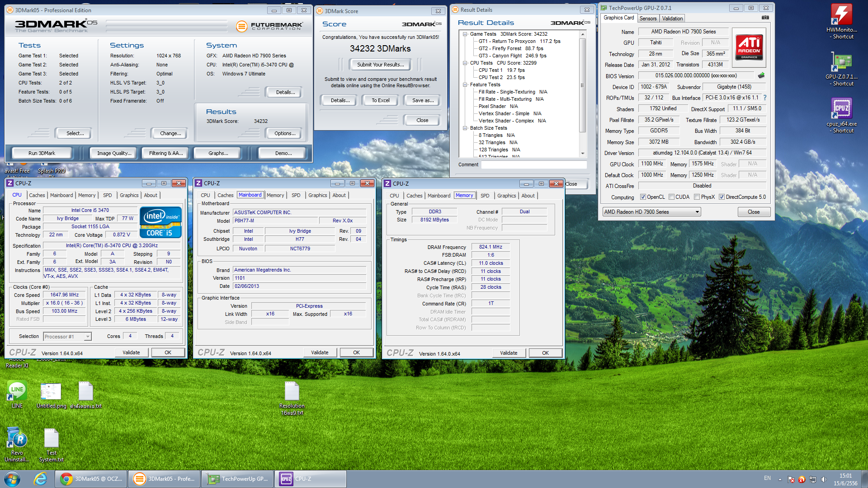
Task: Click Internet Explorer in the taskbar
Action: pyautogui.click(x=40, y=479)
